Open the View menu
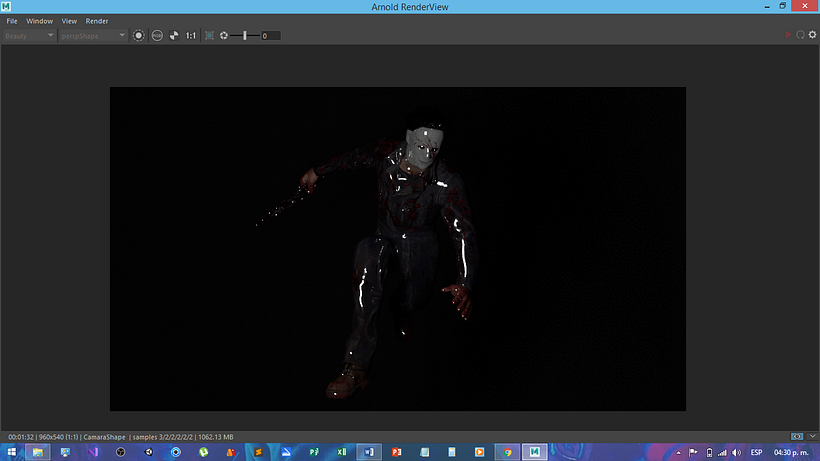Screen dimensions: 820x461 (x=69, y=21)
